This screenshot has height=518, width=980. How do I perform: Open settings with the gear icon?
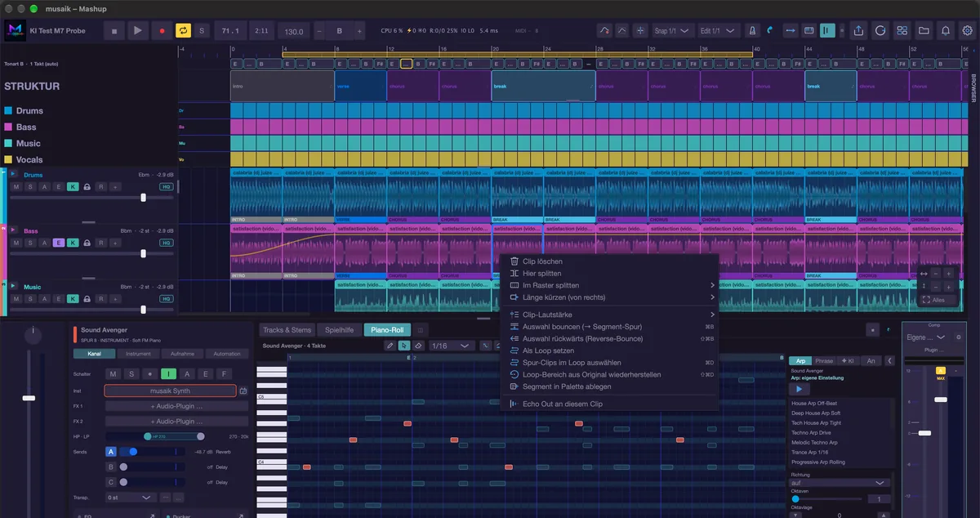(x=968, y=31)
